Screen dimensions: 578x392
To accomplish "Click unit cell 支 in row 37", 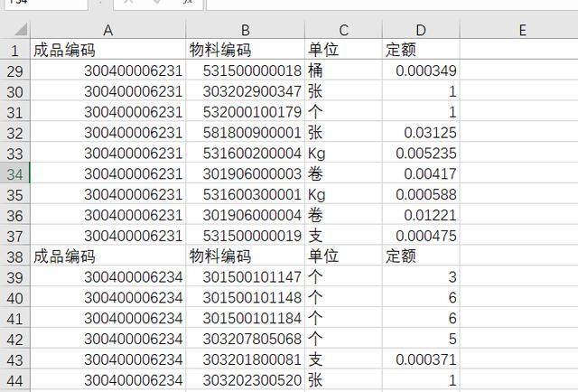I will click(x=343, y=236).
